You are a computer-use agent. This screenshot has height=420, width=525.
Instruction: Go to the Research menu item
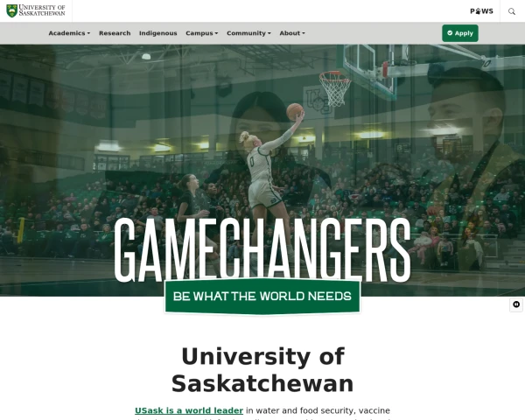(x=115, y=33)
